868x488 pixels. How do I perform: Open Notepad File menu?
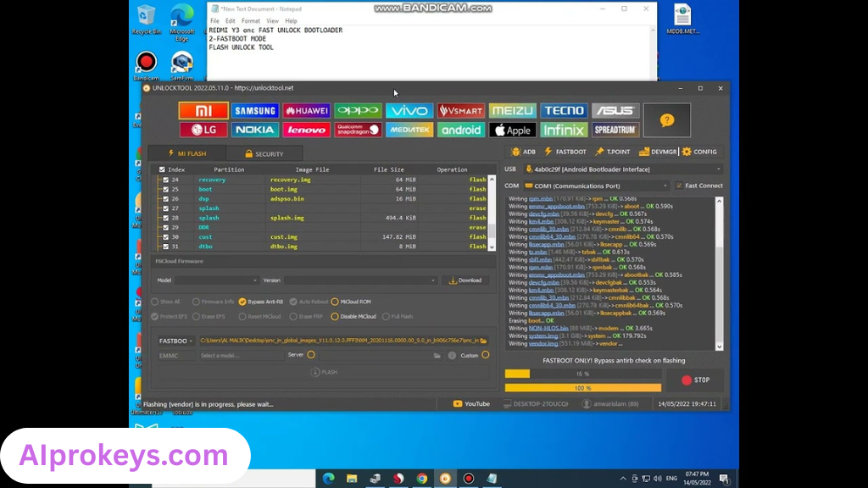pos(214,21)
